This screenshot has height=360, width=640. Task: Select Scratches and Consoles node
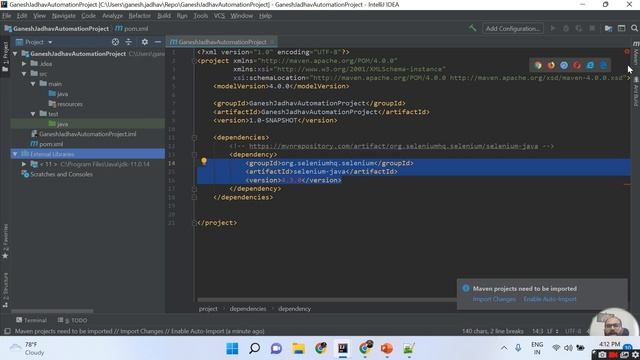coord(57,174)
